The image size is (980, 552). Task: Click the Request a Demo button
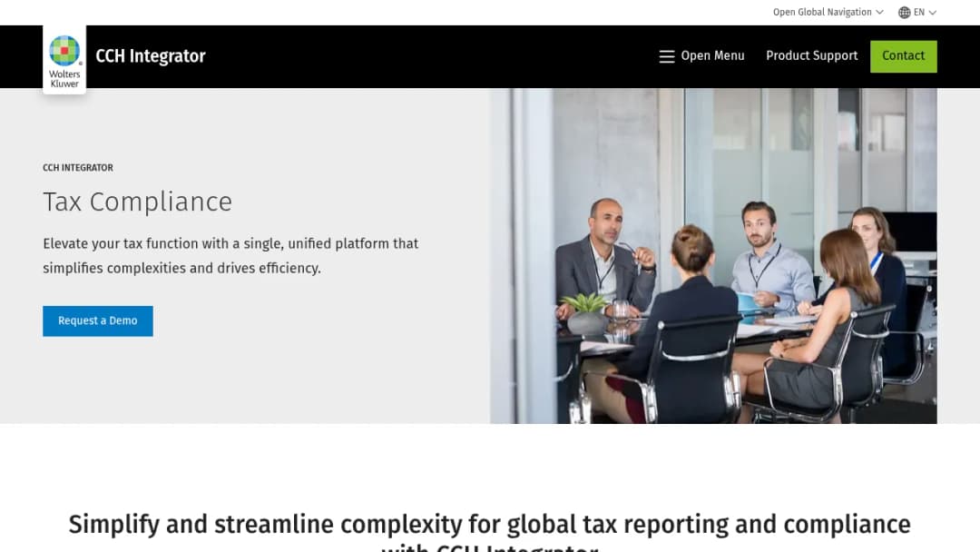[97, 320]
